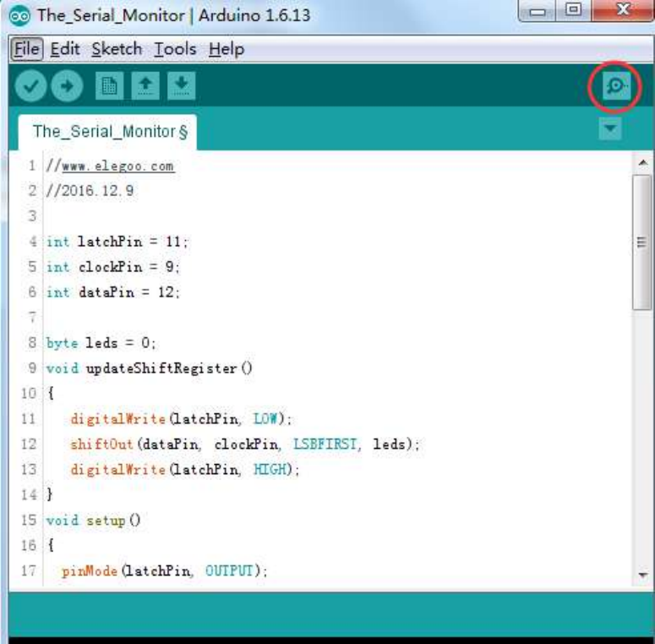The width and height of the screenshot is (655, 644).
Task: Open the Edit menu
Action: click(65, 49)
